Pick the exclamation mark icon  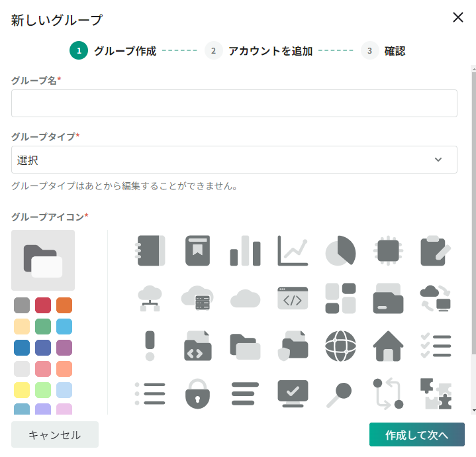pos(150,346)
